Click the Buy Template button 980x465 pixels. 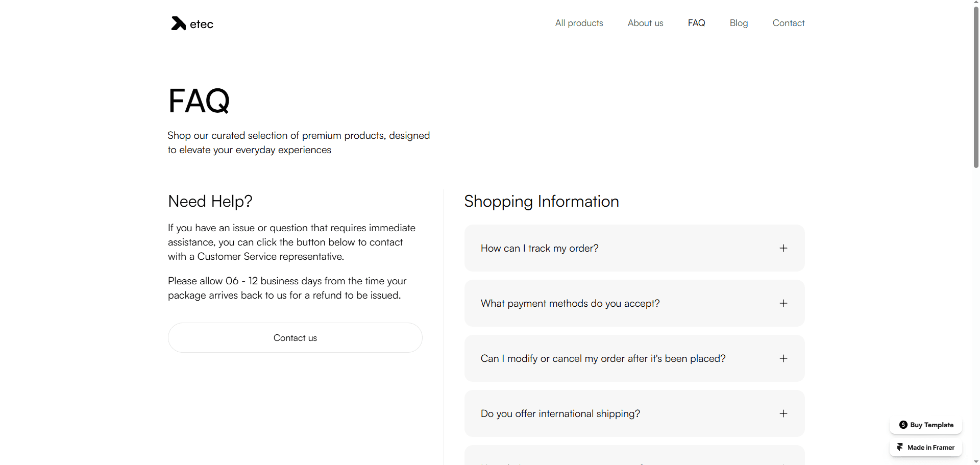coord(926,425)
